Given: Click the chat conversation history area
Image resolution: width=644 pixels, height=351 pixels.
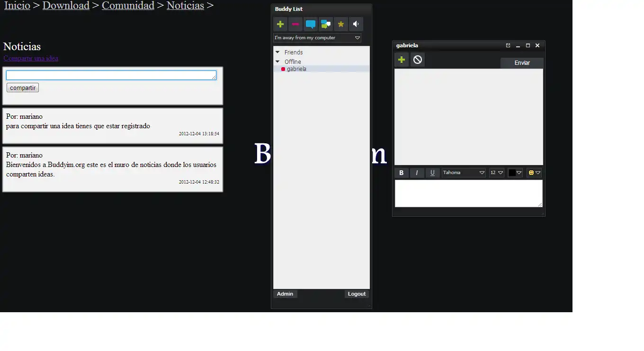Looking at the screenshot, I should tap(469, 117).
